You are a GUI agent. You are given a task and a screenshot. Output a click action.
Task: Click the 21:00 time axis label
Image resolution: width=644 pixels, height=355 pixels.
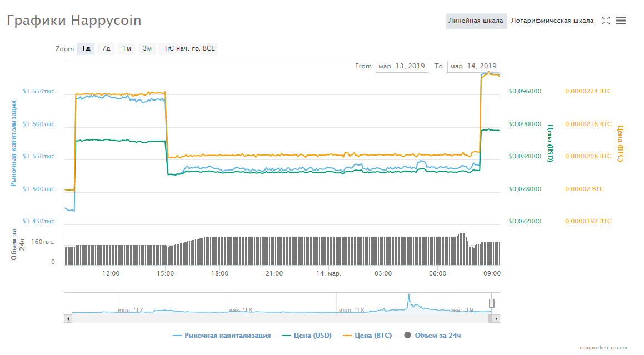tap(274, 274)
